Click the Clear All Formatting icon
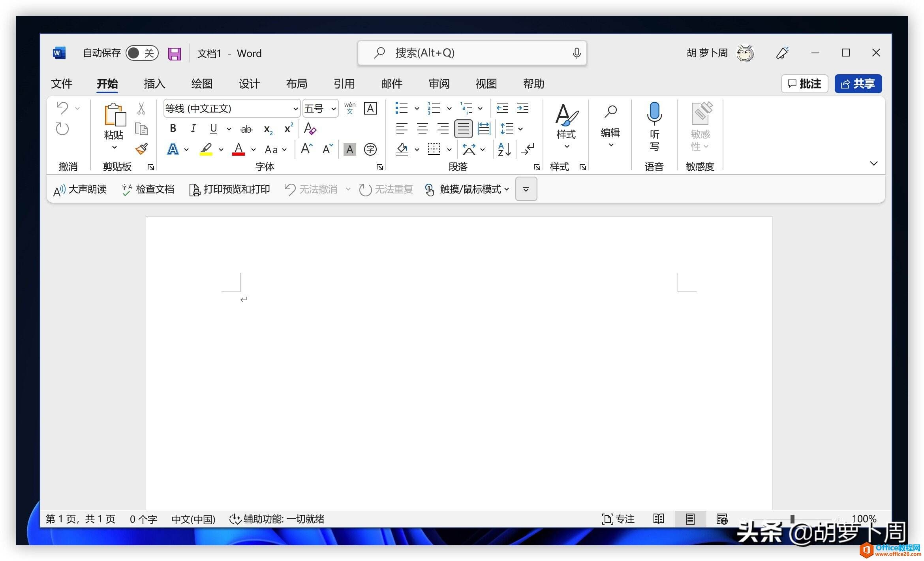The image size is (924, 561). tap(310, 128)
